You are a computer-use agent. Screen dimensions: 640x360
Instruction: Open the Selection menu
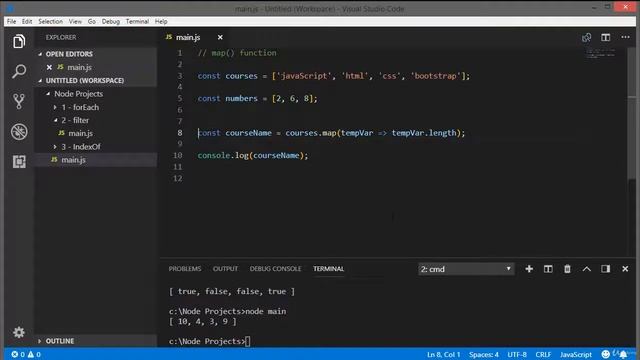51,21
